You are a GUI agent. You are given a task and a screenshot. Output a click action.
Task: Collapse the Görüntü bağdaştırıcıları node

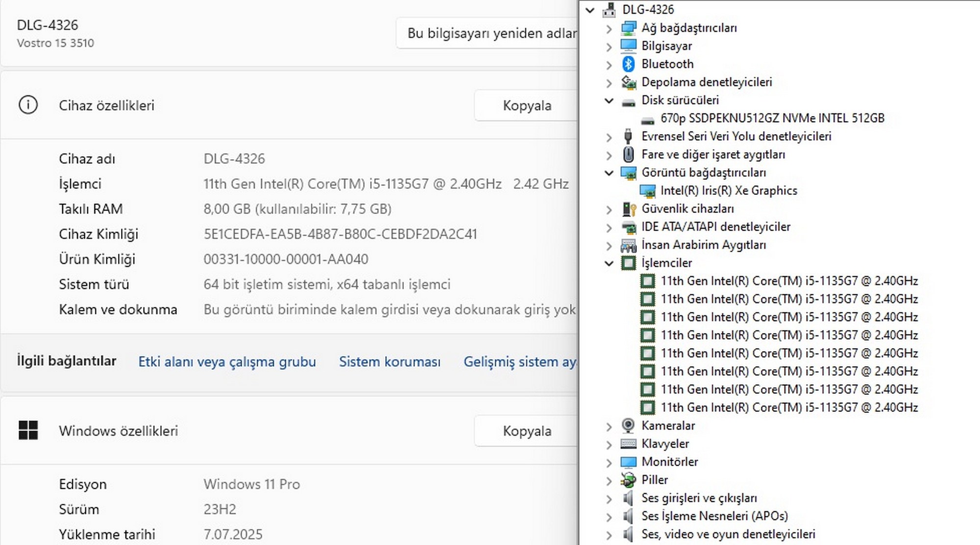click(x=609, y=173)
